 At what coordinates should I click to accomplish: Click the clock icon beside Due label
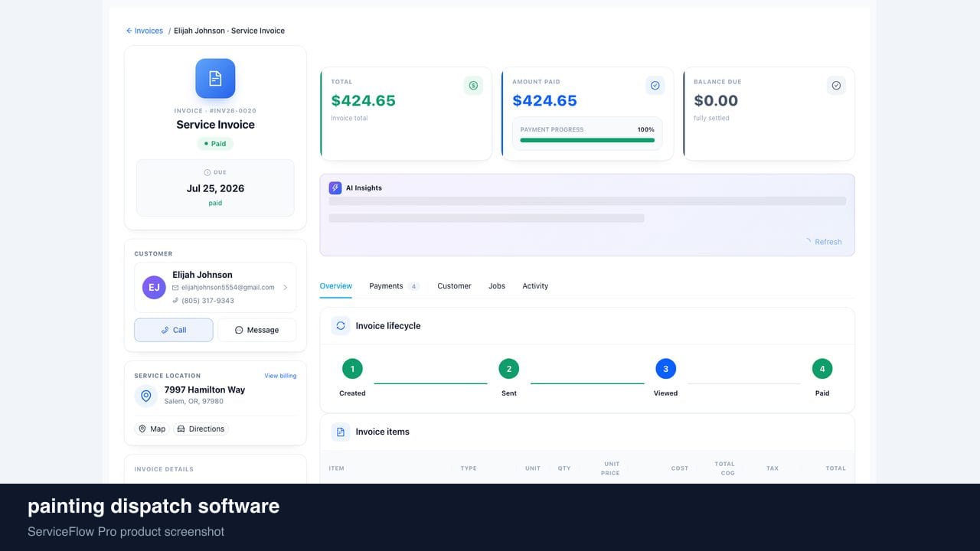[207, 172]
